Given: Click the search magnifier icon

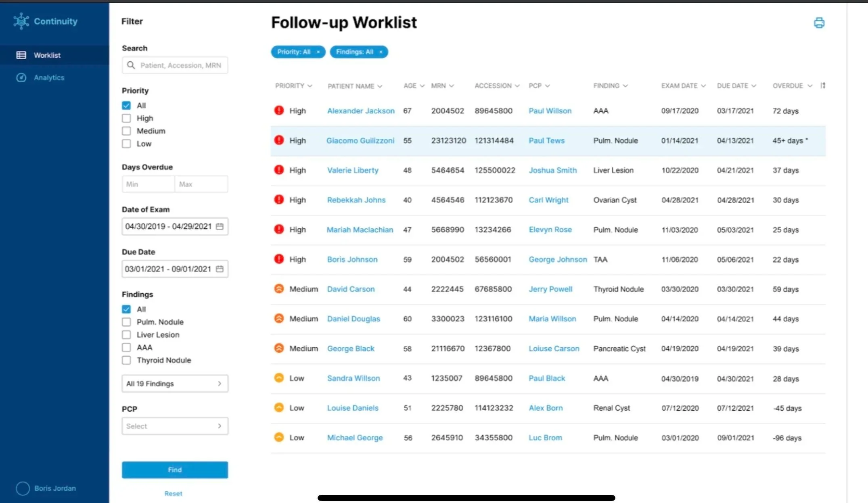Looking at the screenshot, I should click(x=131, y=65).
